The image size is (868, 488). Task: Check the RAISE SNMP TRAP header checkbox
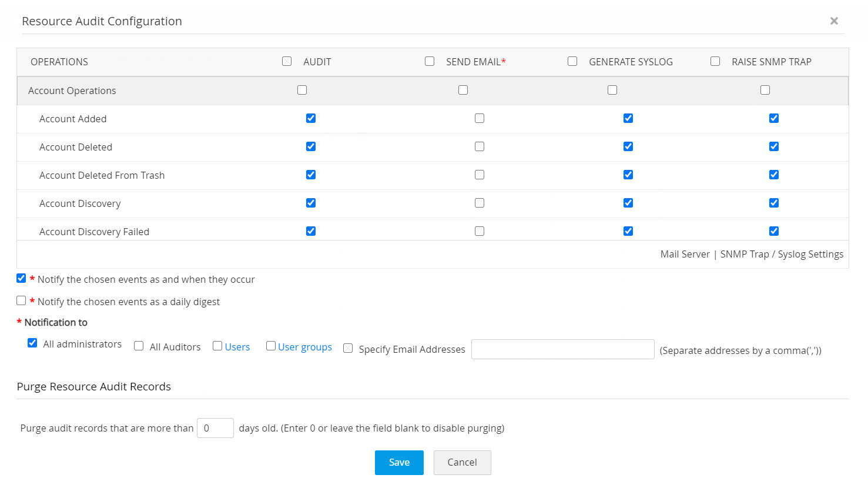pyautogui.click(x=715, y=61)
